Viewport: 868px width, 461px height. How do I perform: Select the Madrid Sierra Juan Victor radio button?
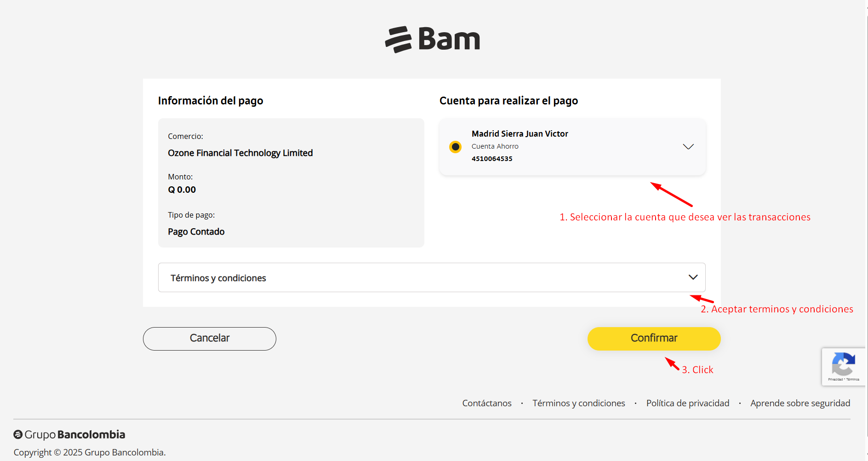(455, 147)
